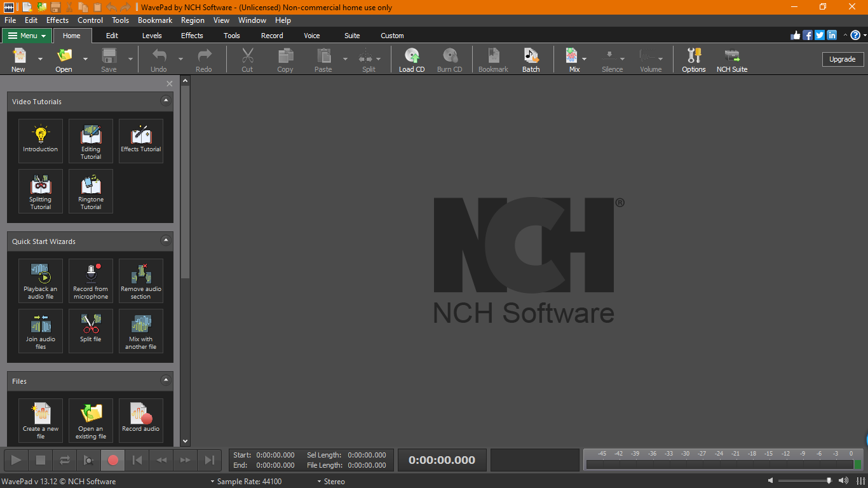This screenshot has width=868, height=488.
Task: Expand the Mix button dropdown arrow
Action: tap(585, 59)
